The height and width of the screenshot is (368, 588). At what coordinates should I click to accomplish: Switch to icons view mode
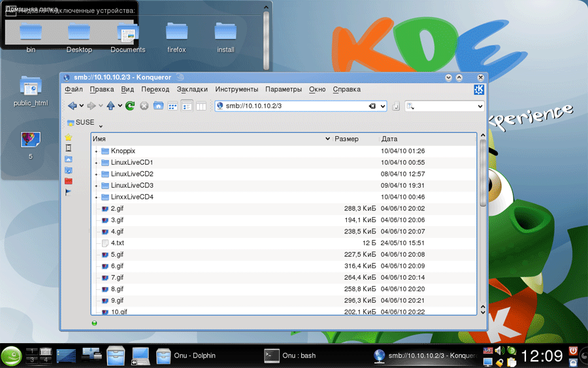click(x=172, y=106)
